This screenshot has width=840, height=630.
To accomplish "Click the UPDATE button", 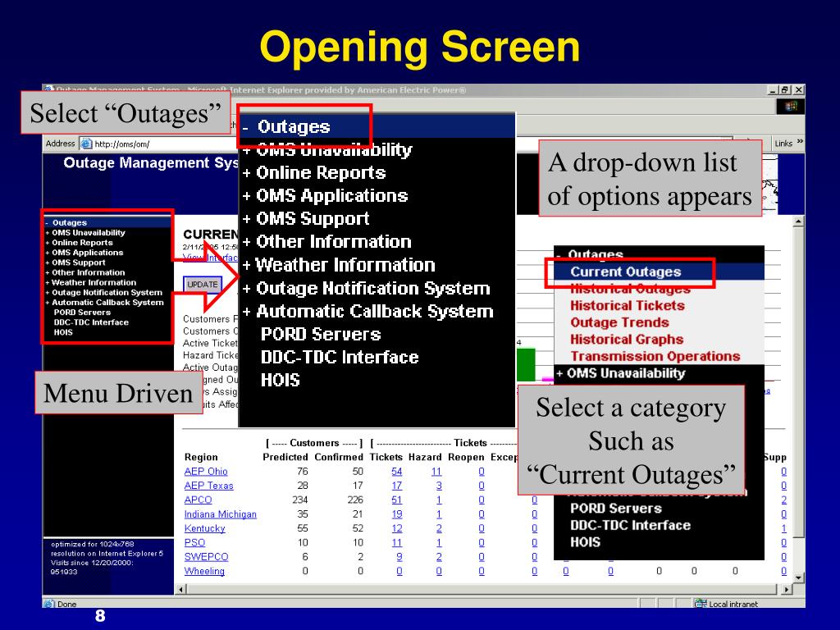I will 203,285.
